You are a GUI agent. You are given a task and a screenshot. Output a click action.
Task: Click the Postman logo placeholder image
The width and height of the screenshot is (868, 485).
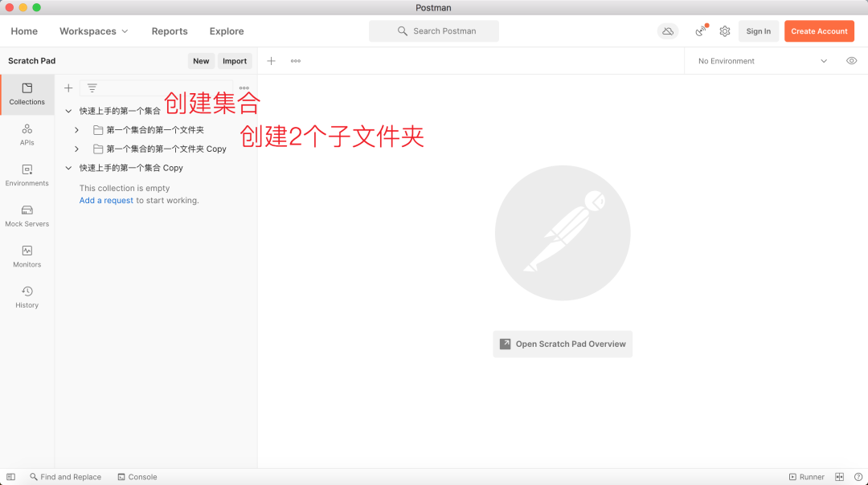pos(563,233)
